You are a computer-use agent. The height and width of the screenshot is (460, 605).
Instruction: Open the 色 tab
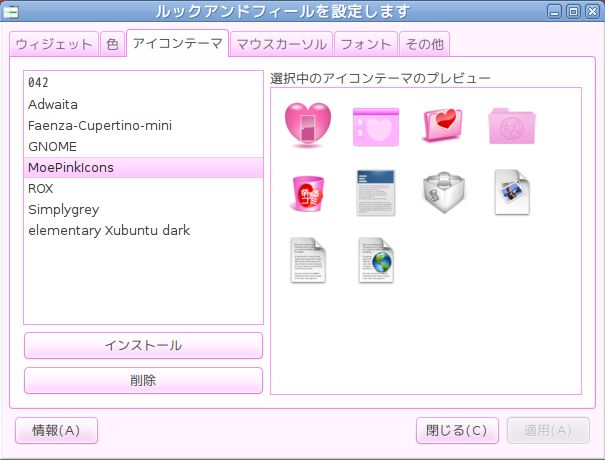pos(112,44)
